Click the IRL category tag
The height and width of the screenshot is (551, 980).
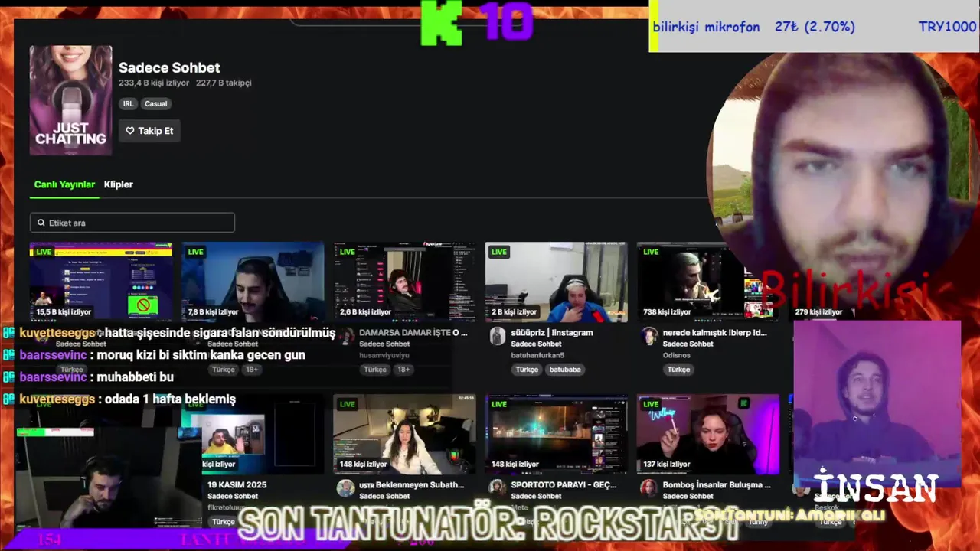tap(128, 103)
